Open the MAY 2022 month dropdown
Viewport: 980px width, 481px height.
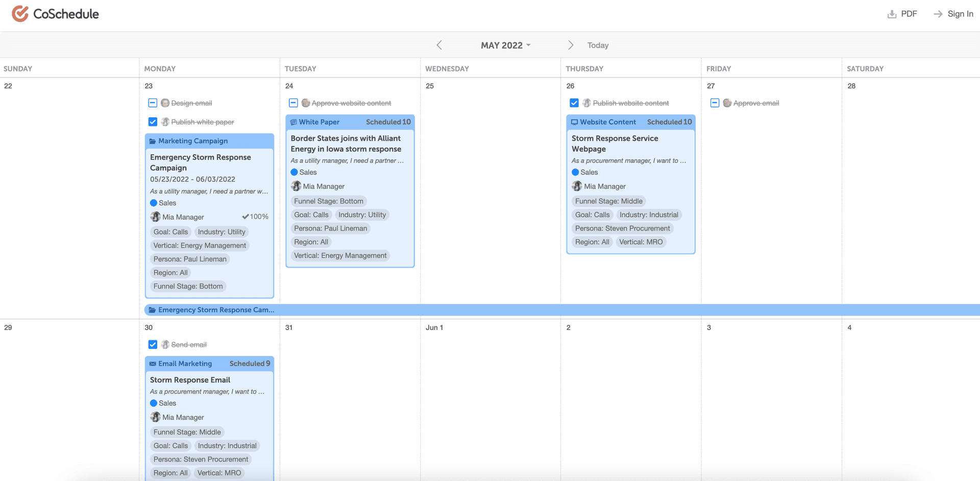(x=505, y=45)
